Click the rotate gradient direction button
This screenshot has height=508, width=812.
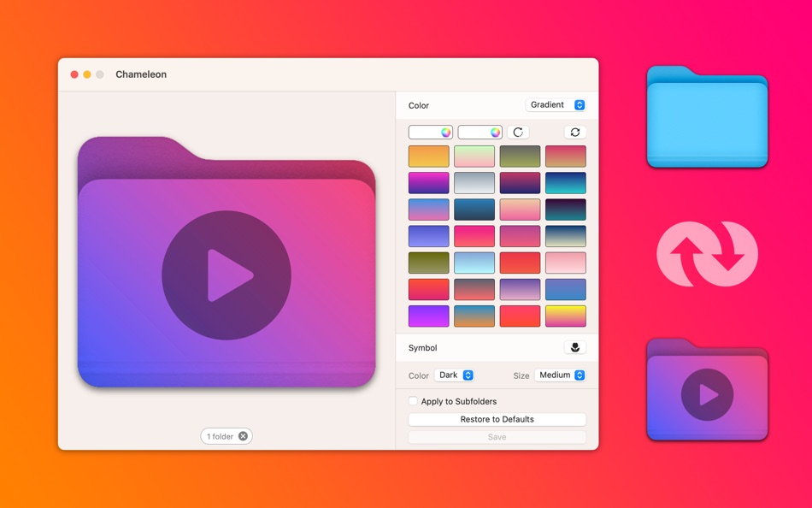[518, 133]
